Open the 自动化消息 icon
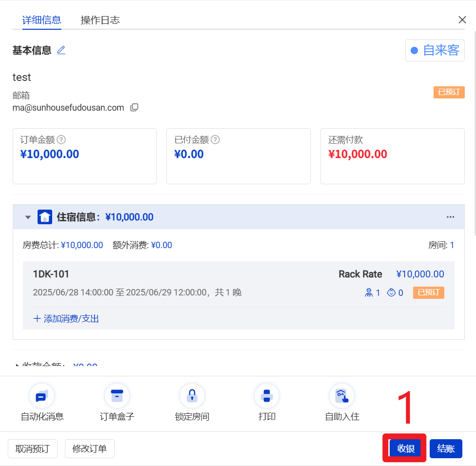Viewport: 476px width, 466px height. pos(42,396)
